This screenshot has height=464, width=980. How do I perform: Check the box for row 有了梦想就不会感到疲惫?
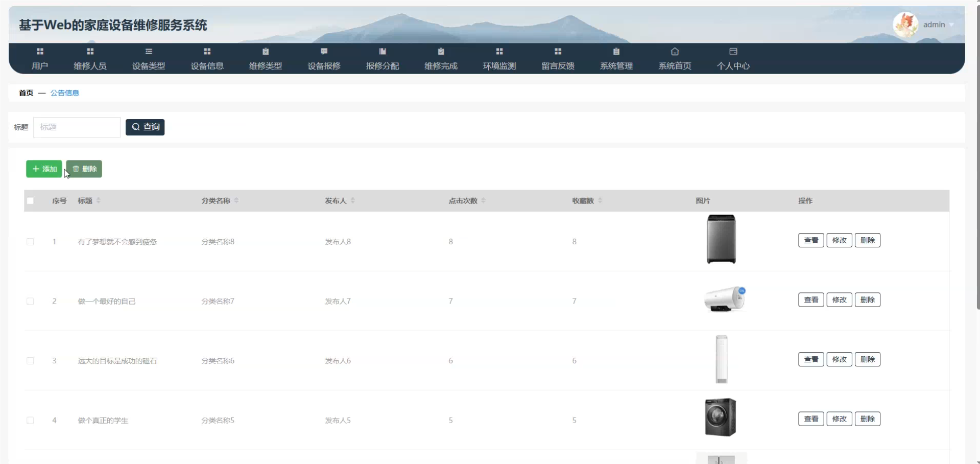point(30,242)
